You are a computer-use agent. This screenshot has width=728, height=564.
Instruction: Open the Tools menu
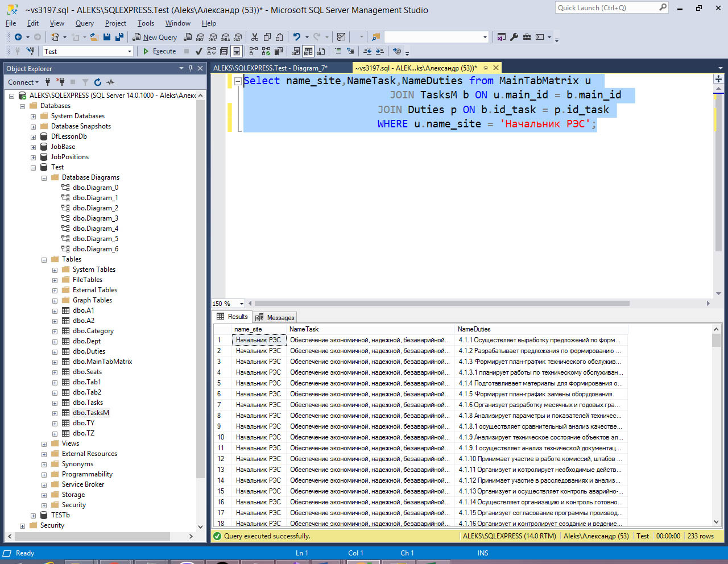pyautogui.click(x=146, y=23)
